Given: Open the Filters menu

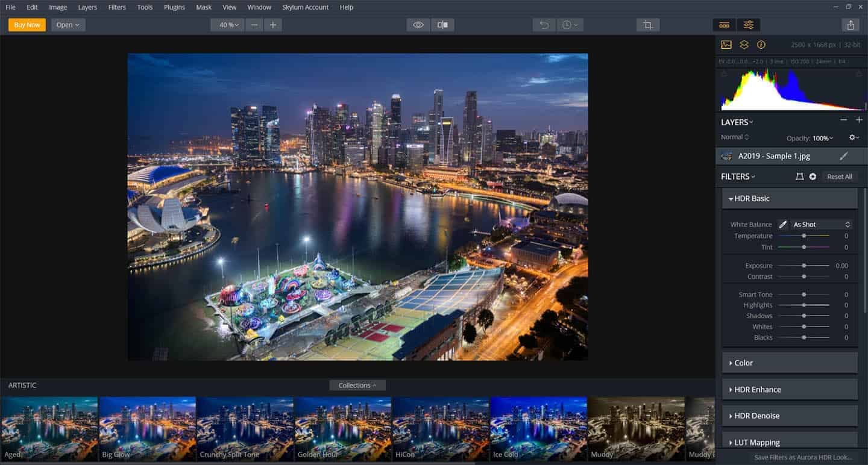Looking at the screenshot, I should [117, 7].
